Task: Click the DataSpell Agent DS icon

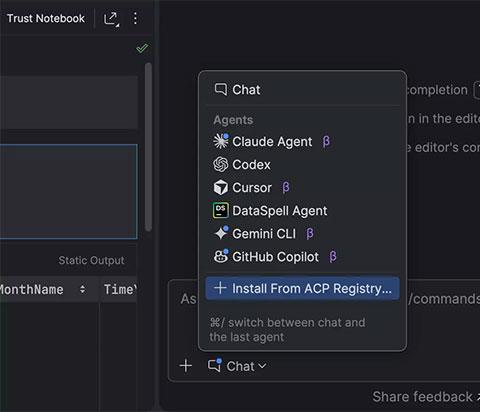Action: pyautogui.click(x=221, y=210)
